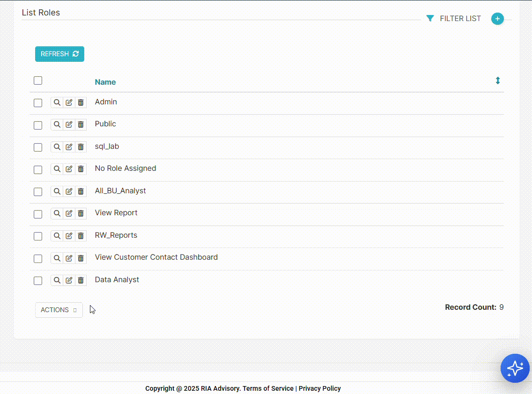Edit the Data Analyst role
Image resolution: width=532 pixels, height=394 pixels.
click(69, 280)
